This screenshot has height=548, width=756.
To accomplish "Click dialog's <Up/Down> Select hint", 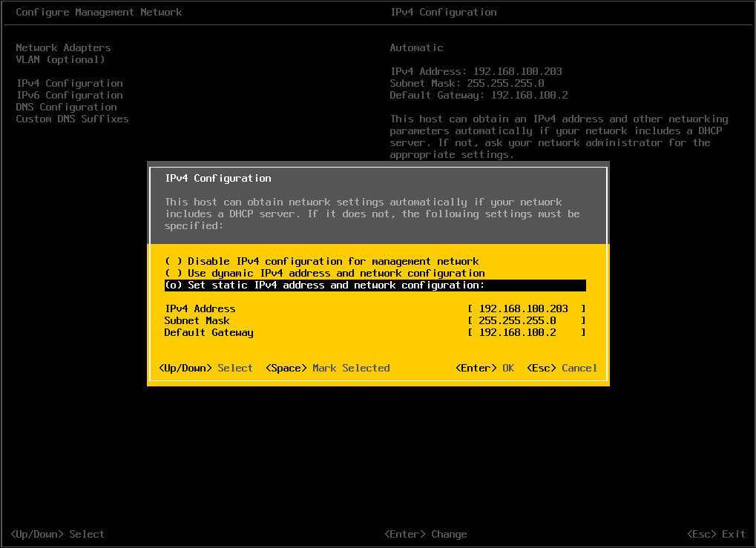I will 206,369.
